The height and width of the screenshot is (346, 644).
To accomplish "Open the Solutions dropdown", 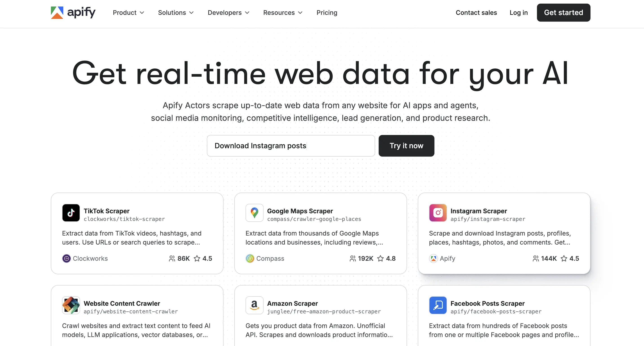I will point(176,13).
